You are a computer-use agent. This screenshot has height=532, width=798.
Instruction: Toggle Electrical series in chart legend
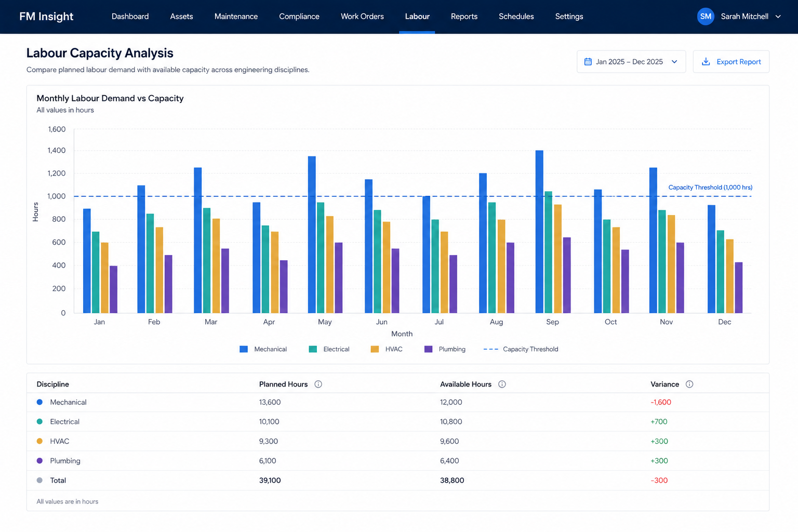pos(329,349)
